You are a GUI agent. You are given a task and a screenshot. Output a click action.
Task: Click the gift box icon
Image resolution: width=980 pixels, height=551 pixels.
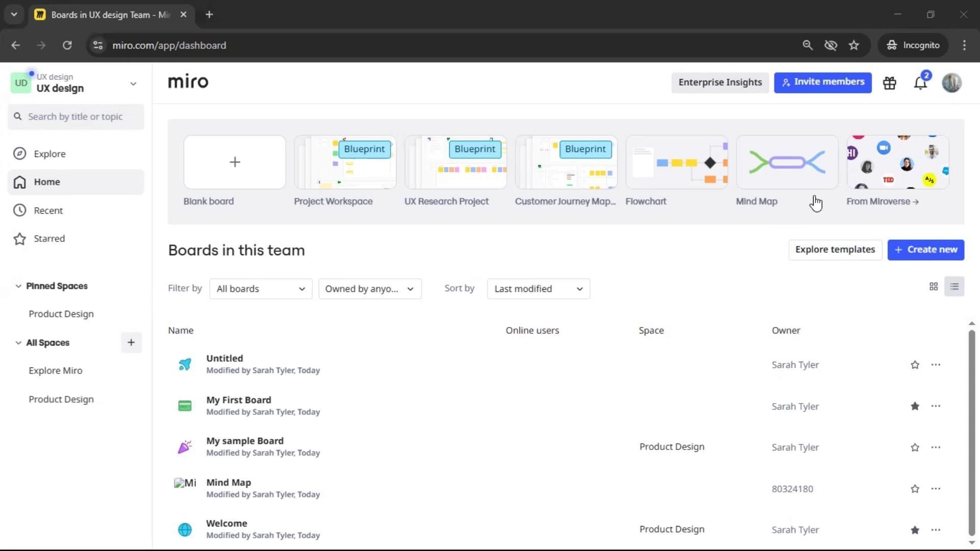(x=890, y=83)
